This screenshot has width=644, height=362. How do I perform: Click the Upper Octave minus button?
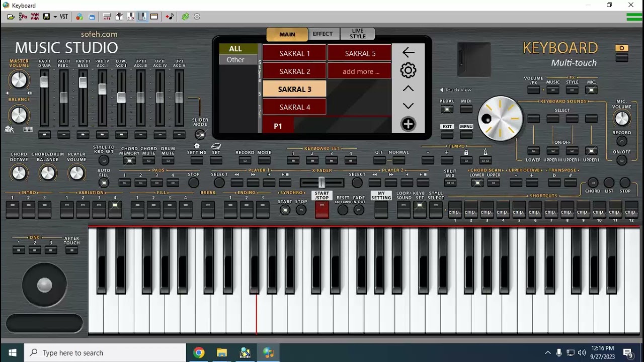tap(516, 183)
